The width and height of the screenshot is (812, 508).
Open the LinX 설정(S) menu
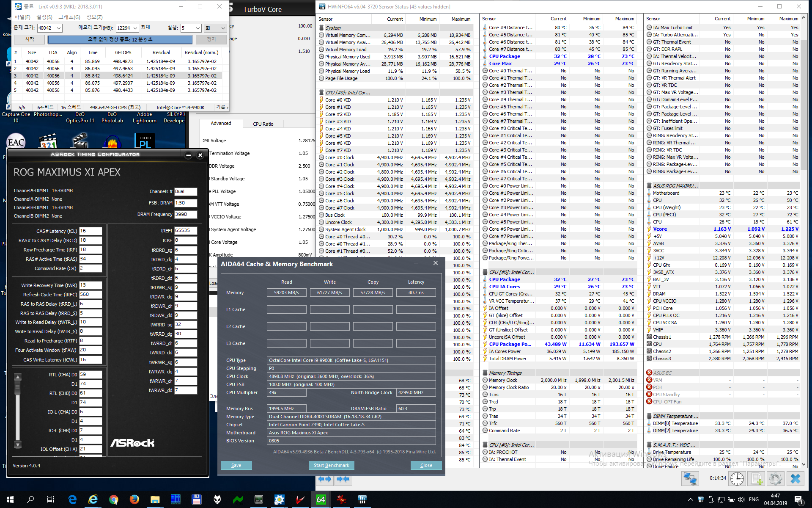tap(44, 17)
